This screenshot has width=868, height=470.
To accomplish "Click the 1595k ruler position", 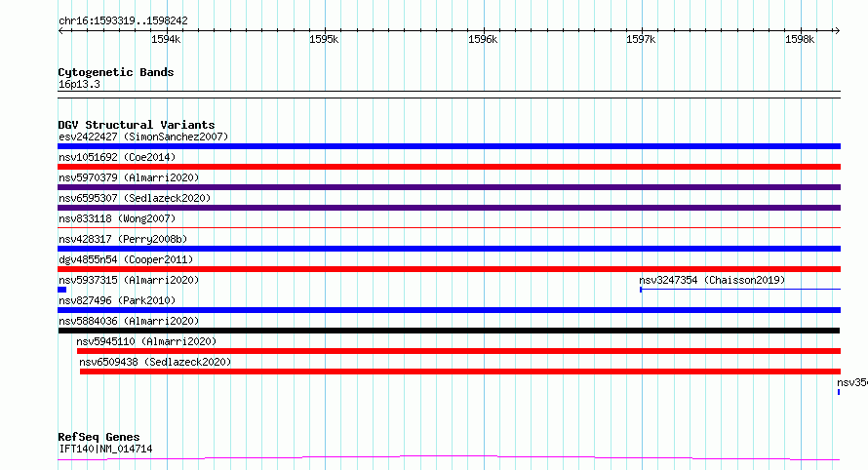I will [324, 39].
